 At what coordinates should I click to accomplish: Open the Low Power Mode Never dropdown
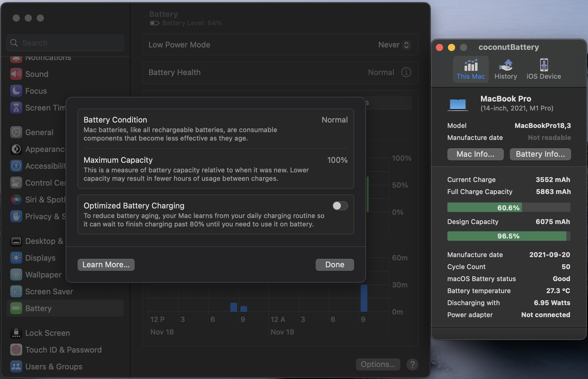point(394,45)
